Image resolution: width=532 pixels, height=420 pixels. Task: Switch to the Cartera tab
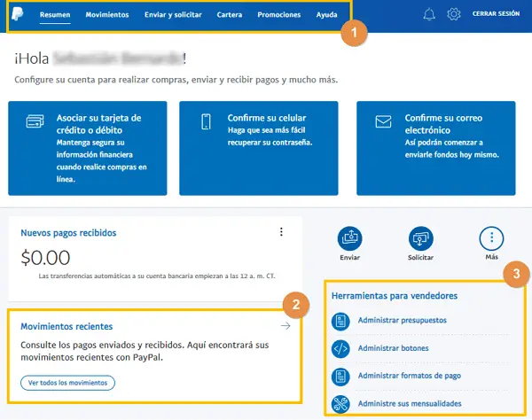(230, 14)
